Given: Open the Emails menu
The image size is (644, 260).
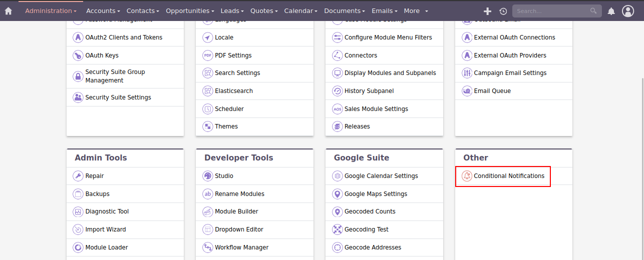Looking at the screenshot, I should click(x=385, y=11).
